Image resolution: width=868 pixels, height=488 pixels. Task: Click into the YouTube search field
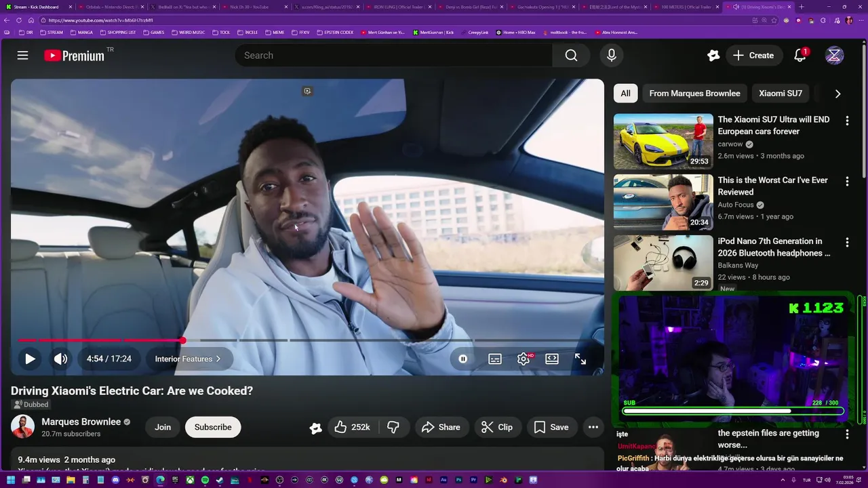(x=394, y=56)
